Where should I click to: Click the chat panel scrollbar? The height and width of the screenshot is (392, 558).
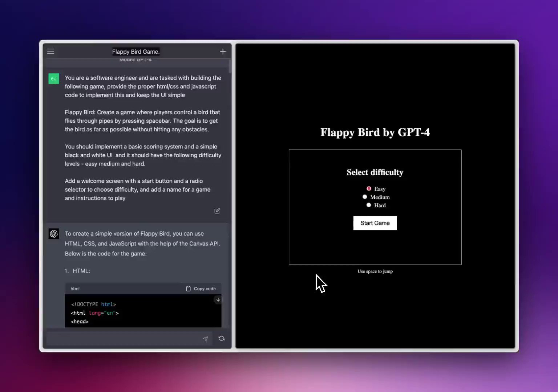(x=230, y=66)
